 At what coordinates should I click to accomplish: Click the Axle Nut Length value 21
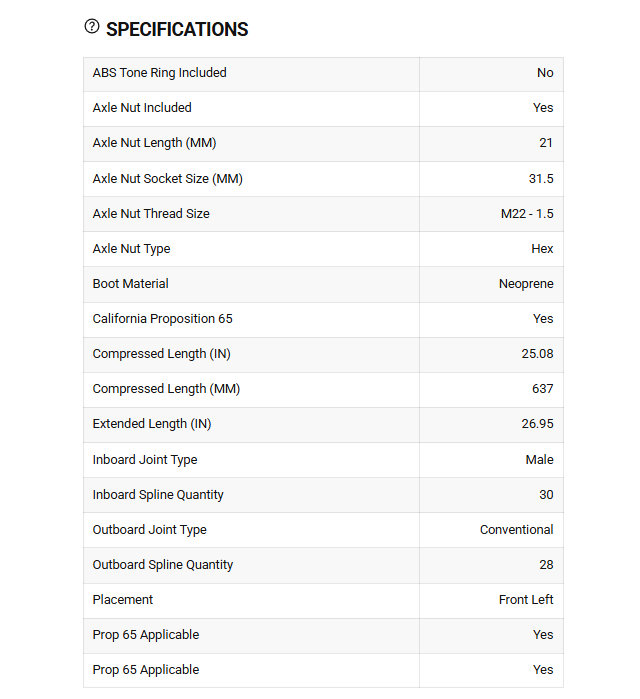tap(546, 143)
